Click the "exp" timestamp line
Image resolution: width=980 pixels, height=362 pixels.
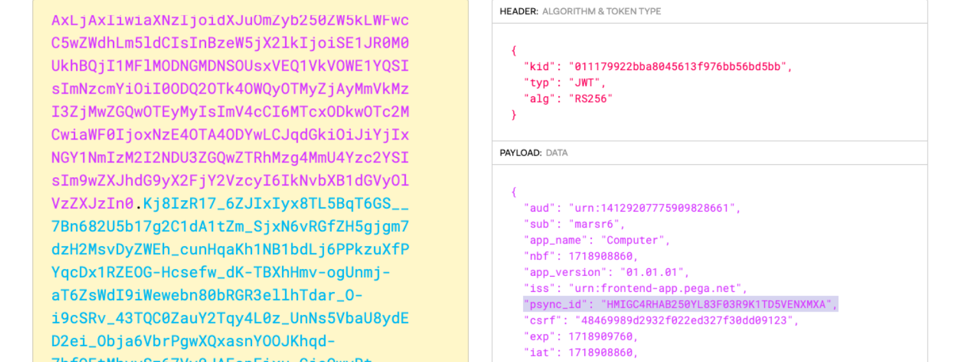(x=581, y=337)
